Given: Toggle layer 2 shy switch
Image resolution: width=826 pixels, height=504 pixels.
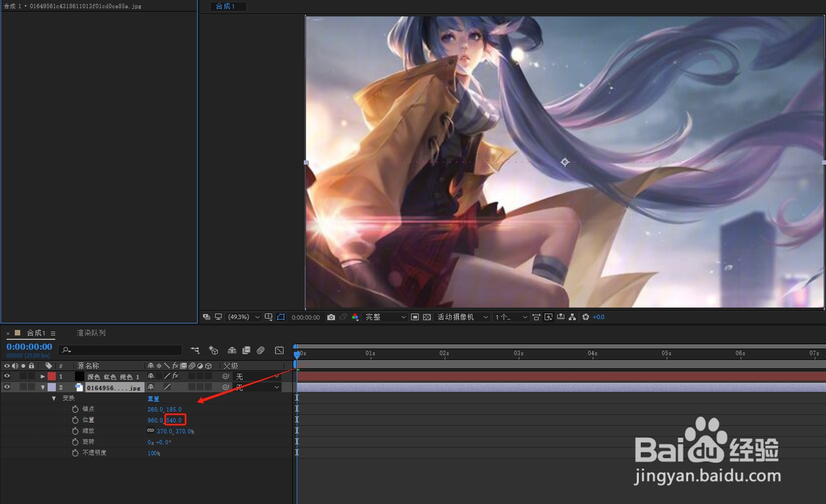Looking at the screenshot, I should pos(151,387).
